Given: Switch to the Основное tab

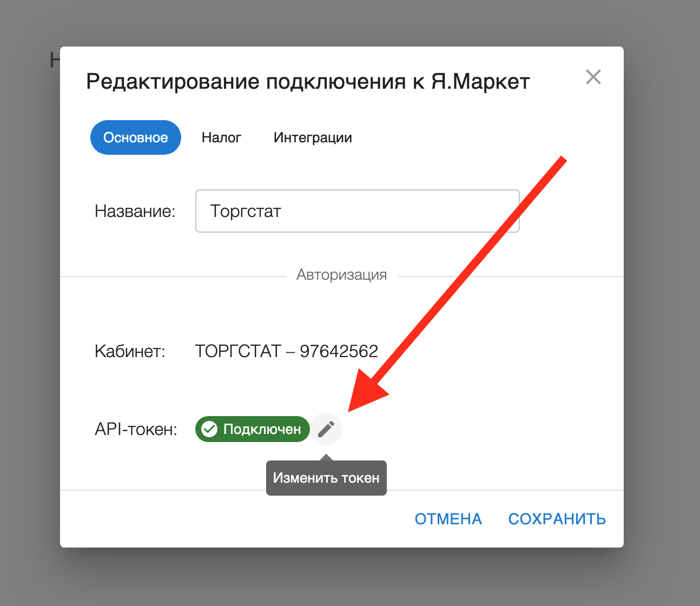Looking at the screenshot, I should click(136, 137).
